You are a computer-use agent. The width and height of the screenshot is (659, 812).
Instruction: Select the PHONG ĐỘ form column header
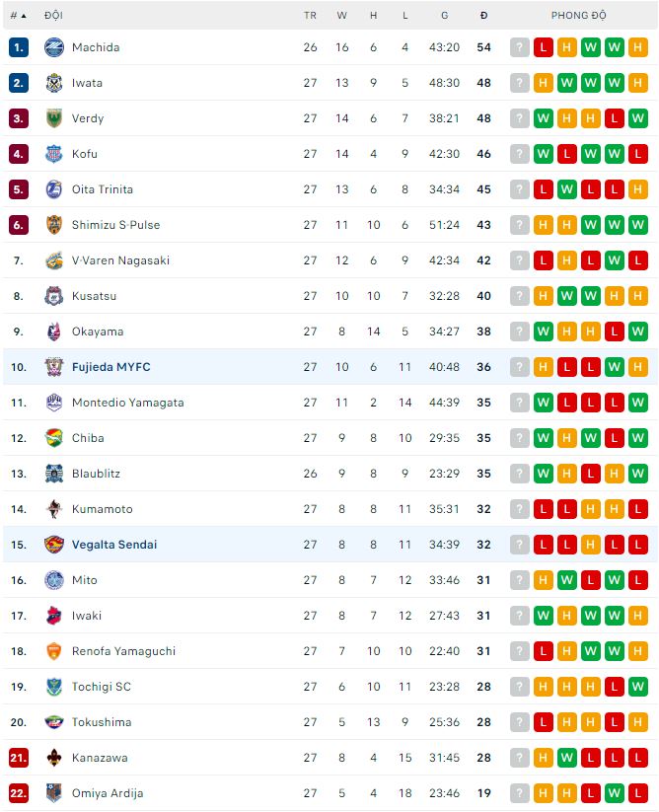coord(578,16)
